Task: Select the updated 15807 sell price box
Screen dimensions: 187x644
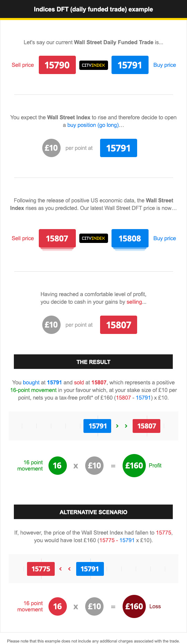Action: coord(57,238)
